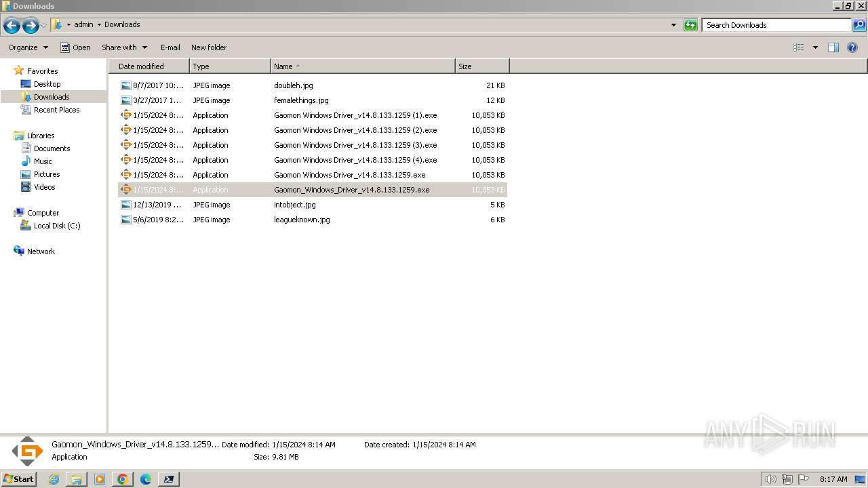Open the Help question mark icon
Screen dimensions: 868x488
coord(852,47)
